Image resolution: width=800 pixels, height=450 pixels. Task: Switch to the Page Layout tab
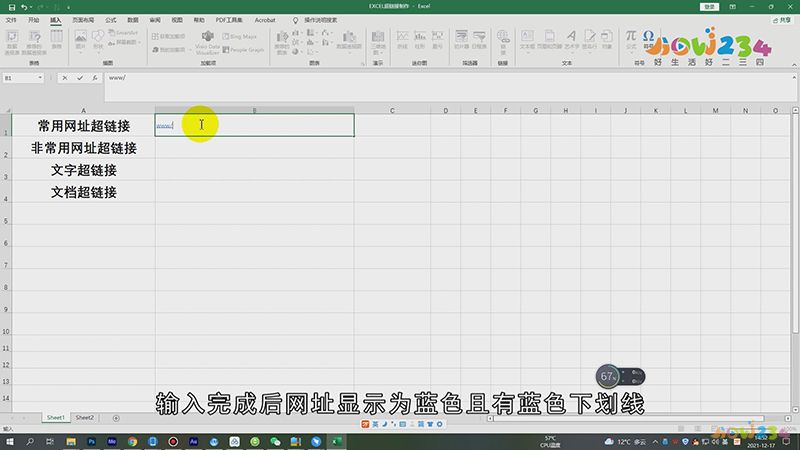(83, 20)
